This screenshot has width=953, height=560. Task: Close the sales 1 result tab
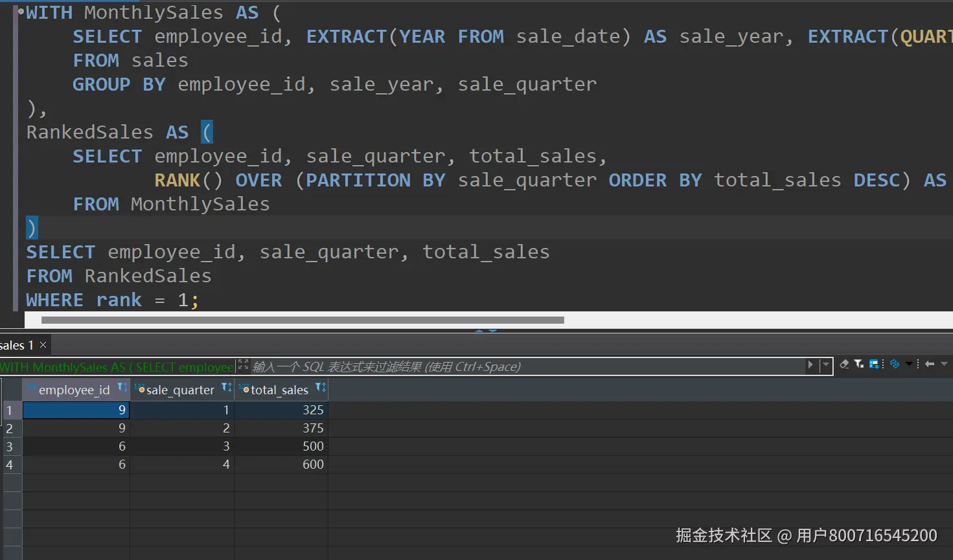pos(43,345)
